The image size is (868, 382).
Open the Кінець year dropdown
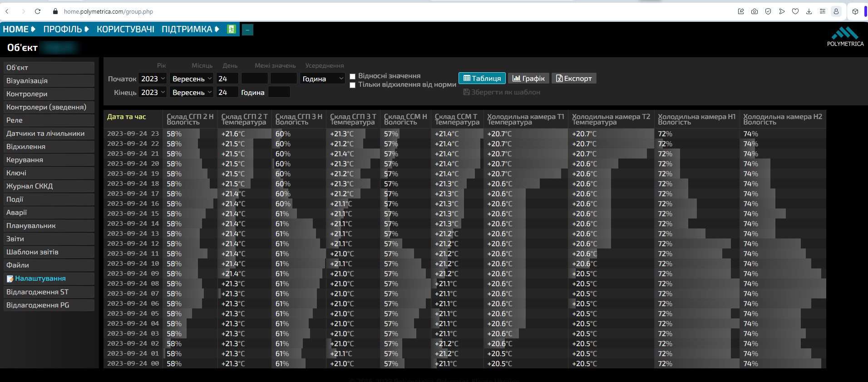(x=153, y=92)
